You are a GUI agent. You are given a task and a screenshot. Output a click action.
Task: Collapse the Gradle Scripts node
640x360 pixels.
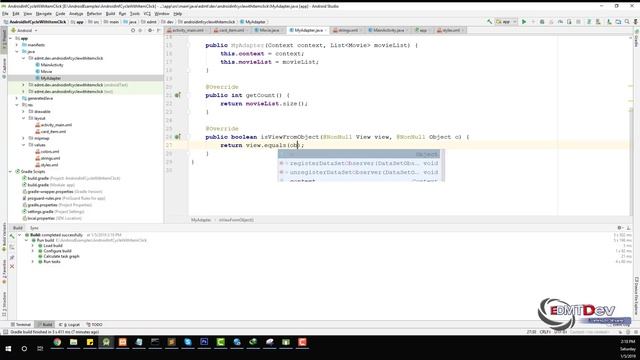pos(11,171)
